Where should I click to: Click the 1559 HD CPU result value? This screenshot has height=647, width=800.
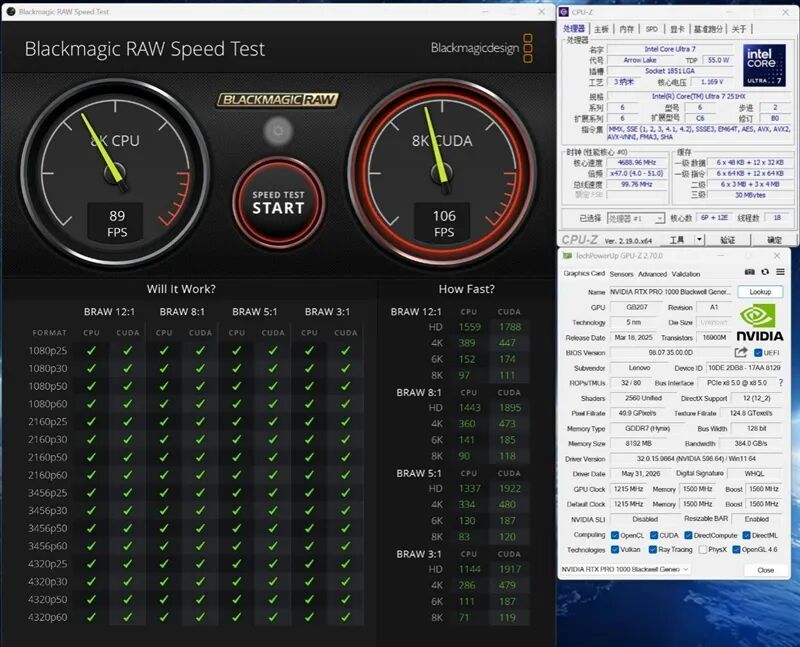tap(469, 327)
